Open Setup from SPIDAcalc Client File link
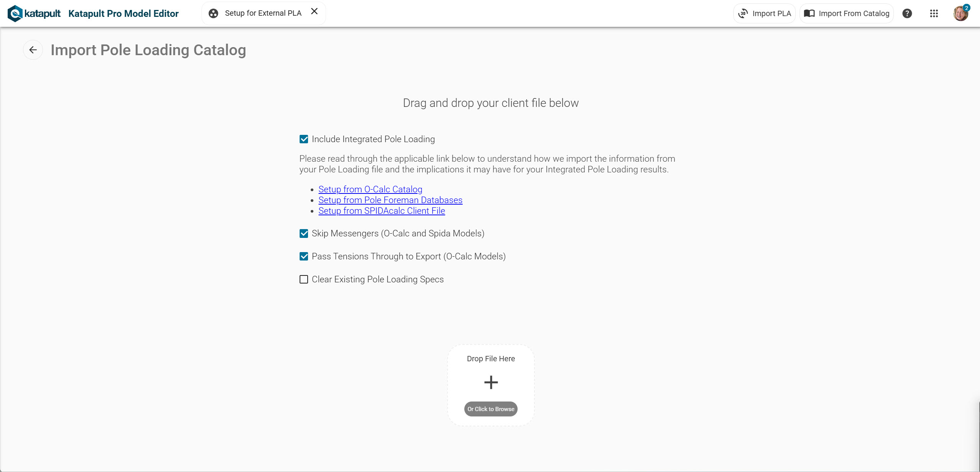 coord(381,211)
